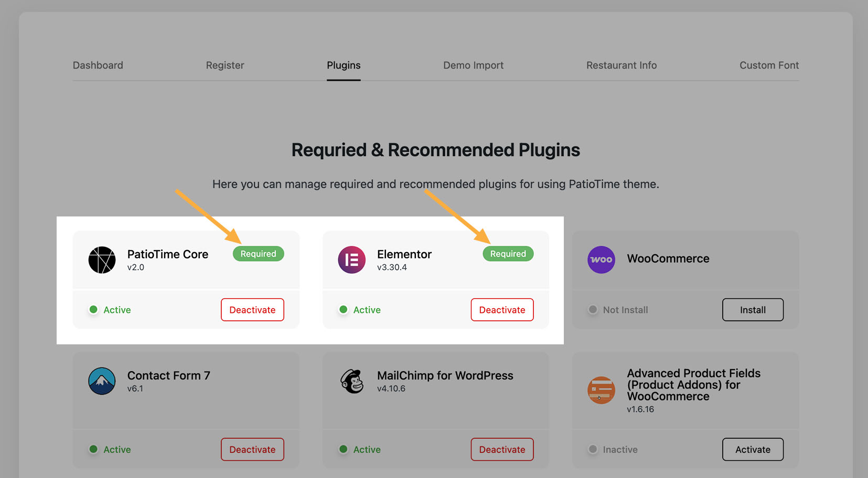The image size is (868, 478).
Task: Deactivate the Contact Form 7 plugin
Action: point(252,450)
